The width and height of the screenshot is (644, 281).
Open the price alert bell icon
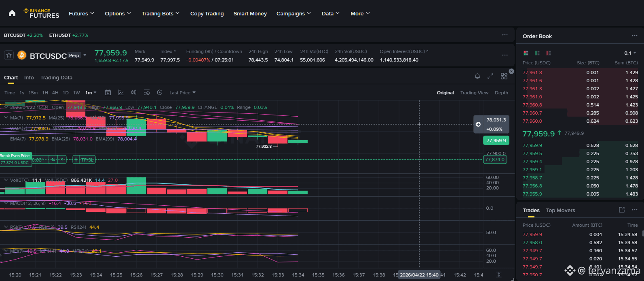[x=477, y=76]
